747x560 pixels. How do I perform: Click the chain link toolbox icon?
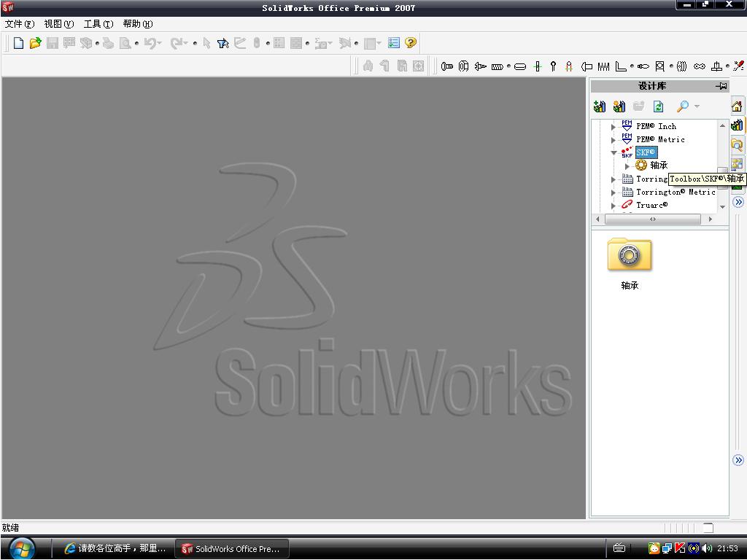point(700,66)
